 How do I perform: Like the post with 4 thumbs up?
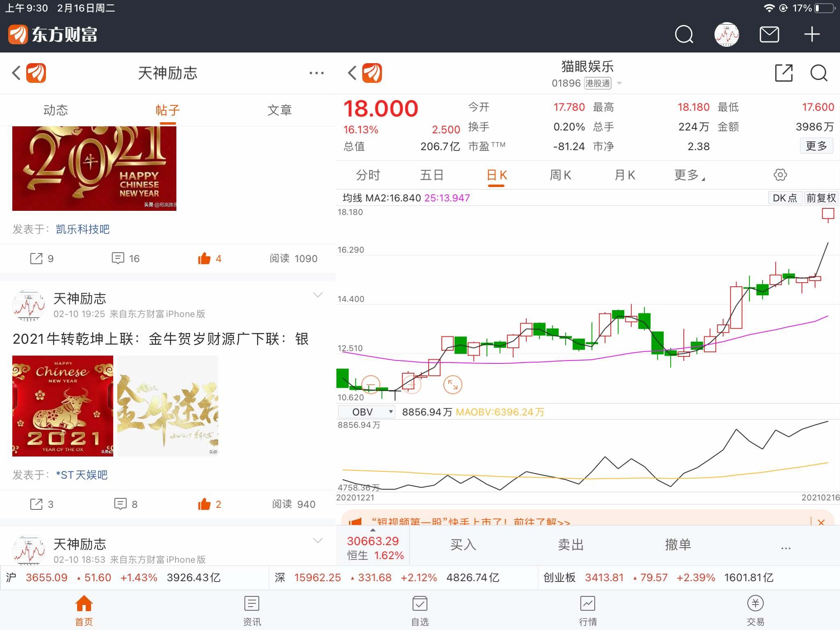204,258
